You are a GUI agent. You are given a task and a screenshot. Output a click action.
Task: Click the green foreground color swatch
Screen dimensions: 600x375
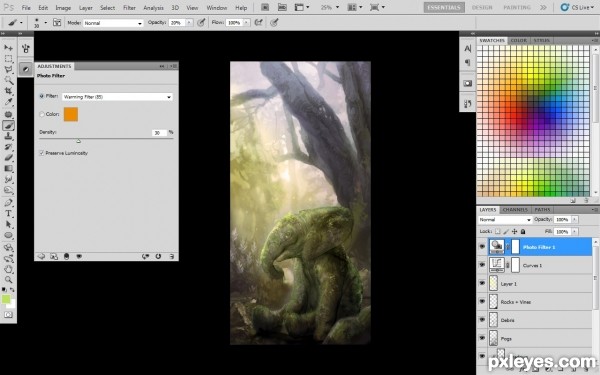pos(6,299)
